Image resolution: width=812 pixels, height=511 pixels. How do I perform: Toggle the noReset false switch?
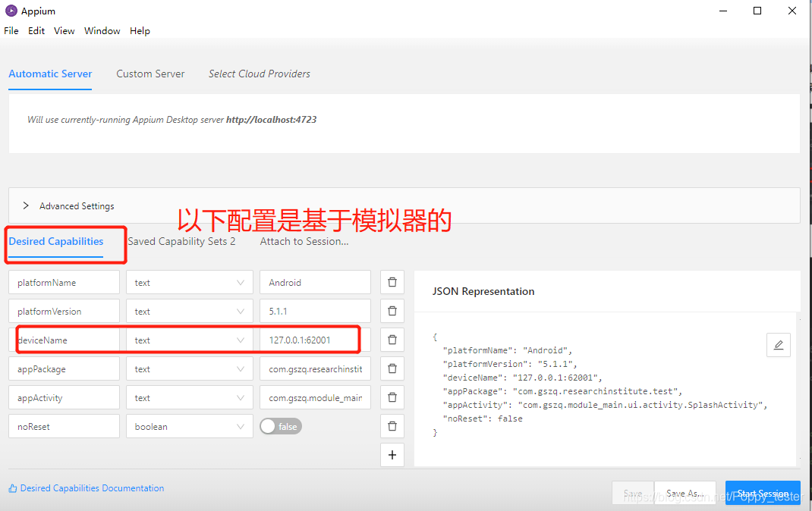pos(281,426)
